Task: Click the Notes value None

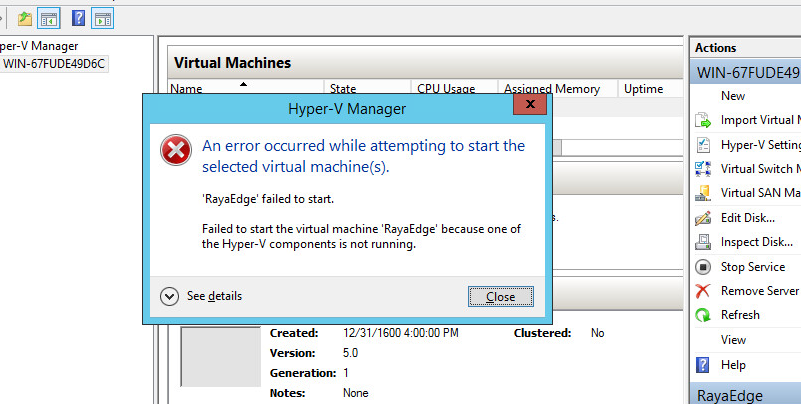Action: (356, 393)
